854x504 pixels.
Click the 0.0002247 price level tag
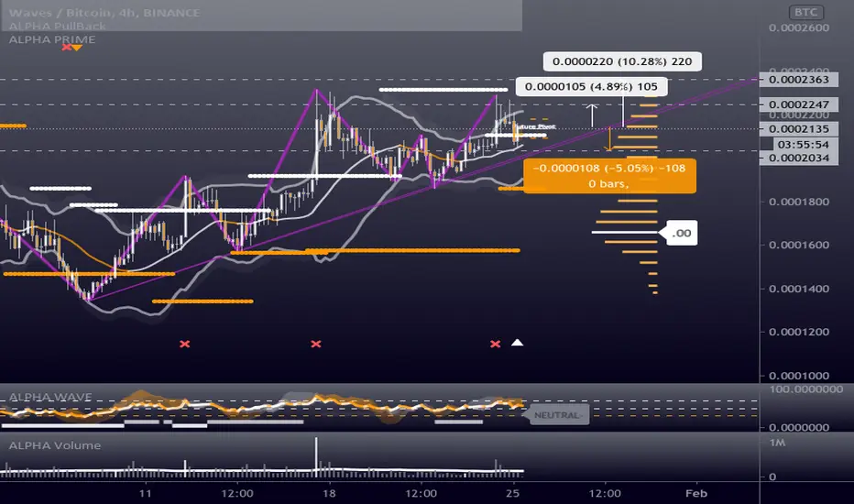click(x=798, y=104)
